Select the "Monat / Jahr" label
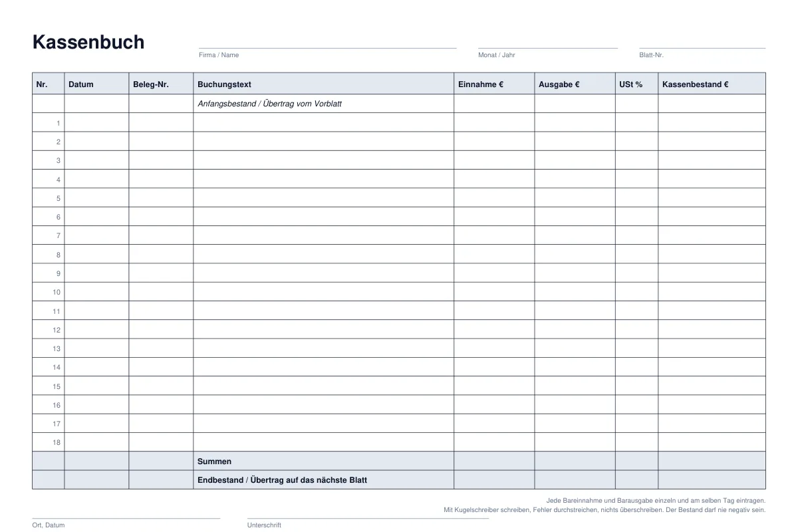This screenshot has height=532, width=798. click(497, 55)
